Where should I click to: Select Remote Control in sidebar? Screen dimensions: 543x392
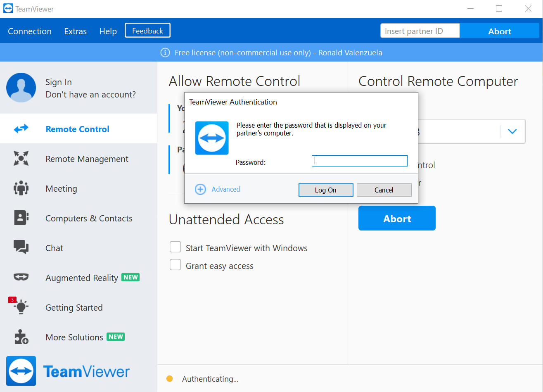pyautogui.click(x=78, y=129)
